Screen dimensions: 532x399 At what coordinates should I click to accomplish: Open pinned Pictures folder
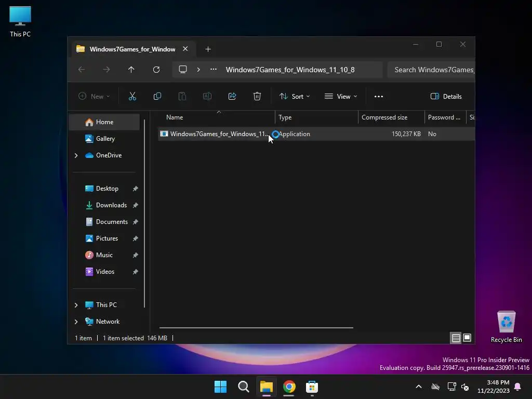pos(107,238)
